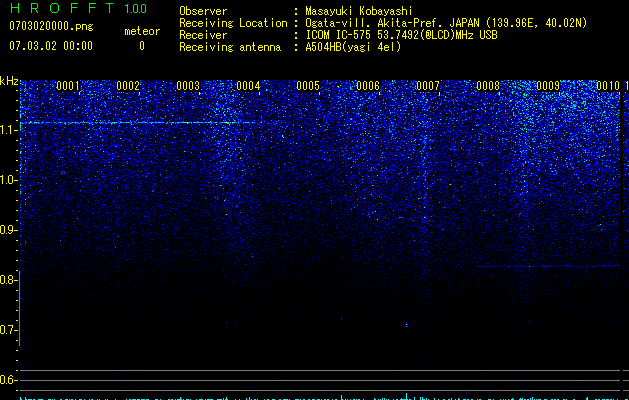Select the ICOM IC-575 receiver text
Image resolution: width=629 pixels, height=400 pixels.
(x=401, y=35)
